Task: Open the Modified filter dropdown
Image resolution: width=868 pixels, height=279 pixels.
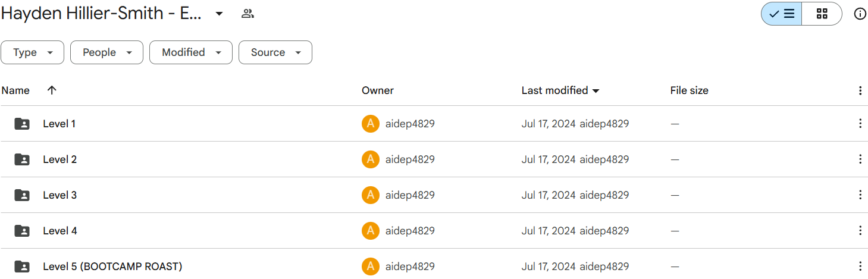Action: tap(190, 52)
